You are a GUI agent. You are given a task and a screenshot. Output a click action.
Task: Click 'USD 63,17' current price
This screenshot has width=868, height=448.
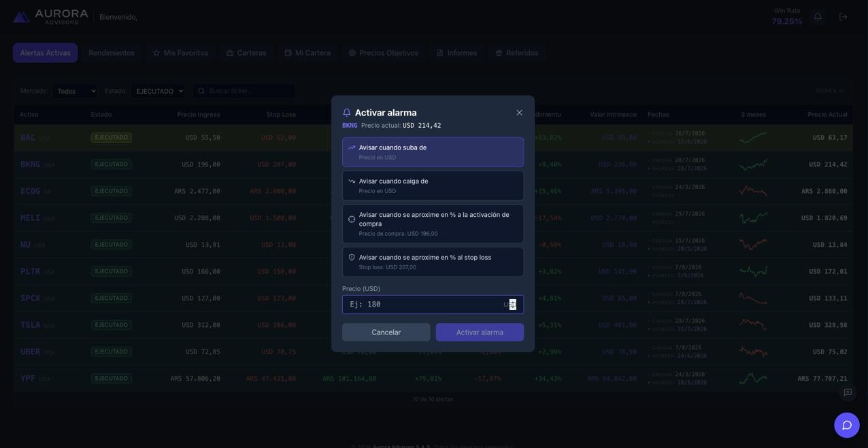tap(830, 138)
